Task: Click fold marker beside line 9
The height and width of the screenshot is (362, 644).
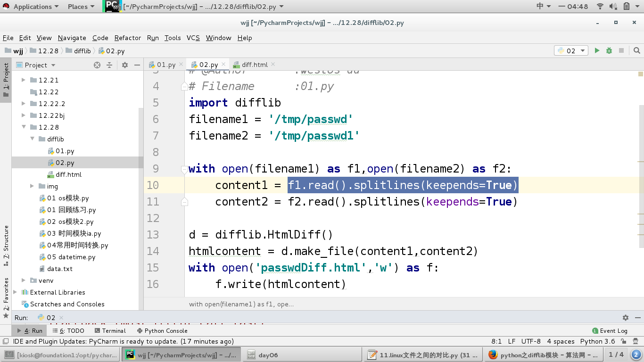Action: click(x=184, y=169)
